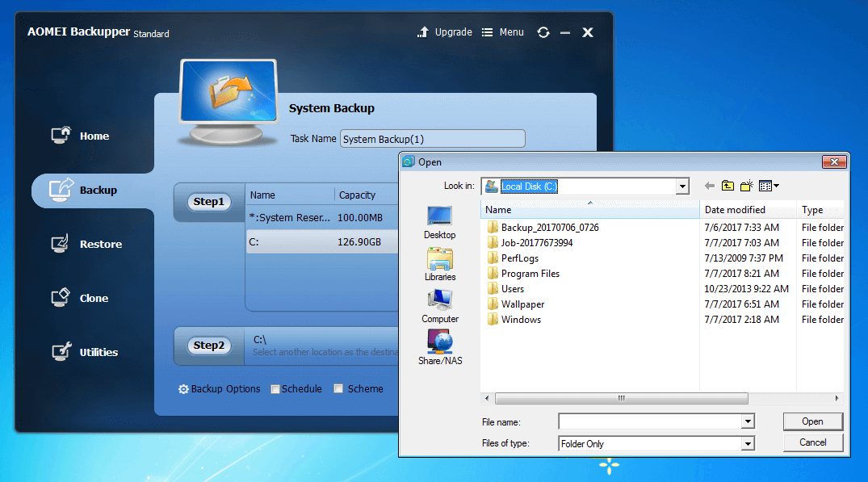Screen dimensions: 868x482
Task: Go to Share/NAS in places bar
Action: pyautogui.click(x=439, y=347)
